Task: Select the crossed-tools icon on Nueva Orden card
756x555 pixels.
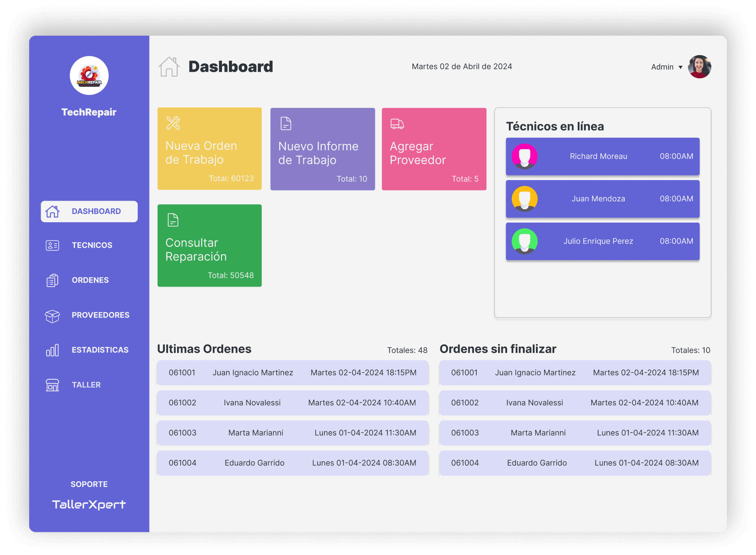Action: [173, 123]
